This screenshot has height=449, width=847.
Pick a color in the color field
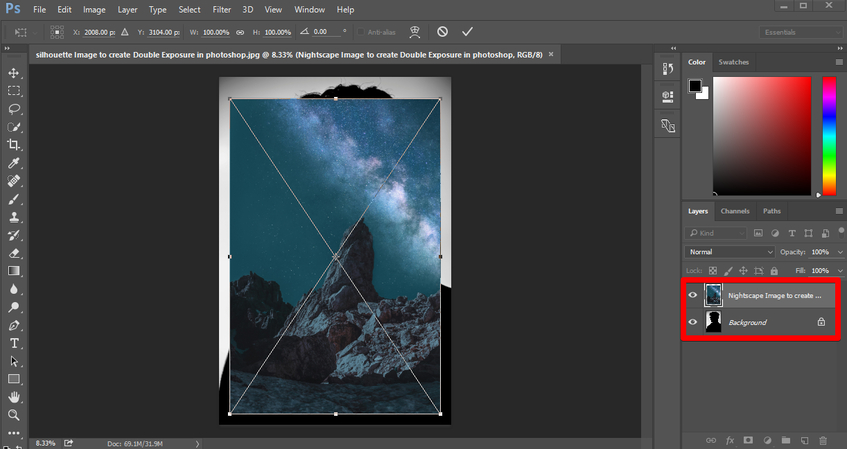pyautogui.click(x=762, y=136)
